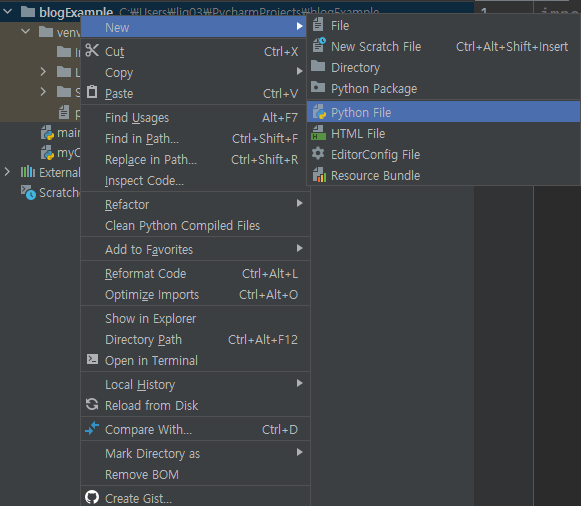This screenshot has height=506, width=581.
Task: Choose Reload from Disk menu item
Action: 195,405
